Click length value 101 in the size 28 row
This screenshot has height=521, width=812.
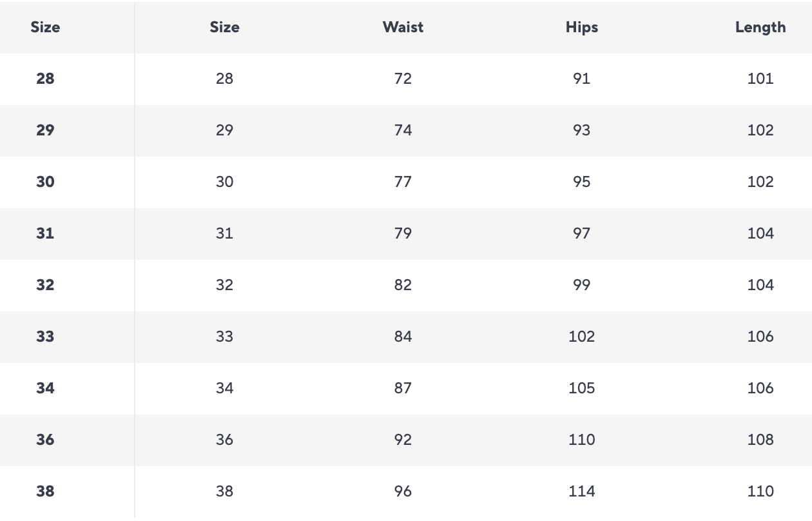(760, 79)
